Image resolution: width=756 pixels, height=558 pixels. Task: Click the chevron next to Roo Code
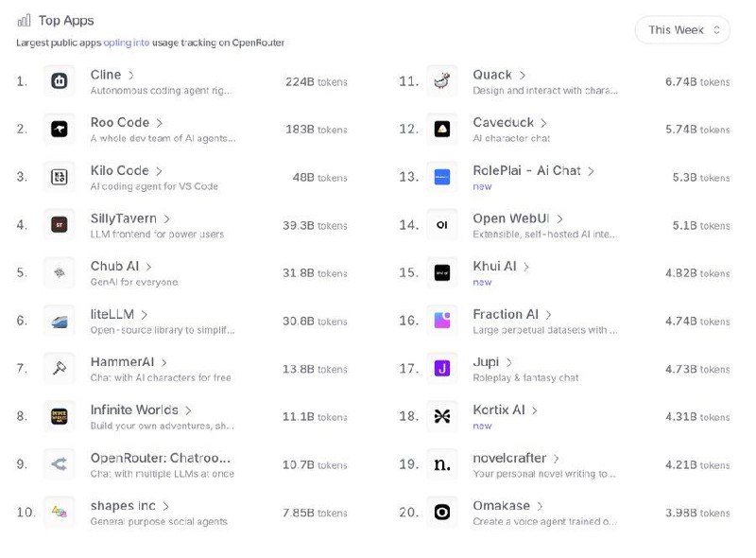pyautogui.click(x=159, y=123)
